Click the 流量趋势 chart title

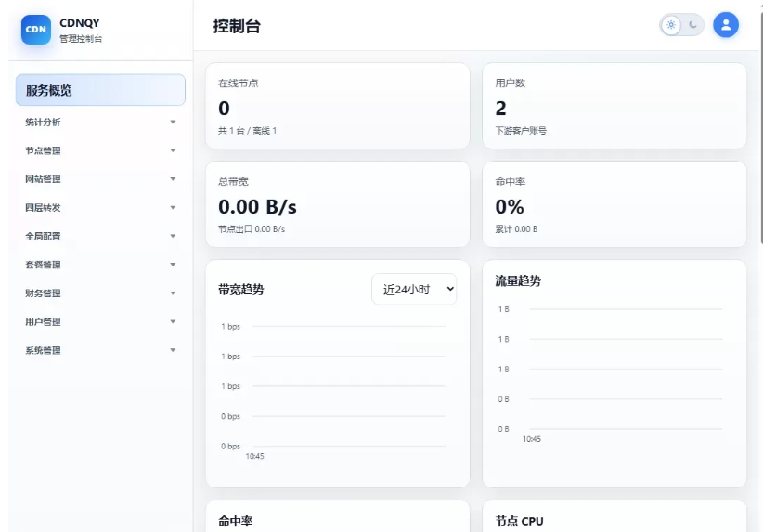(x=518, y=280)
